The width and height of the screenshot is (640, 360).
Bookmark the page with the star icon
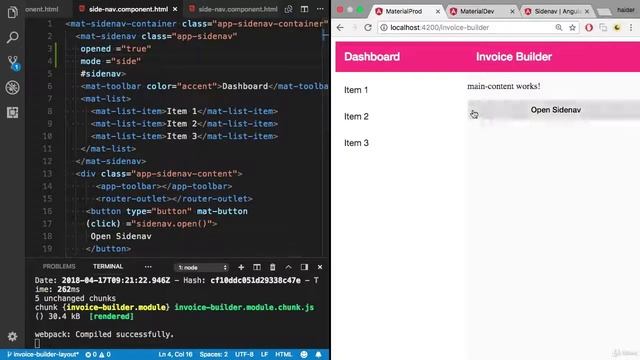[x=572, y=27]
